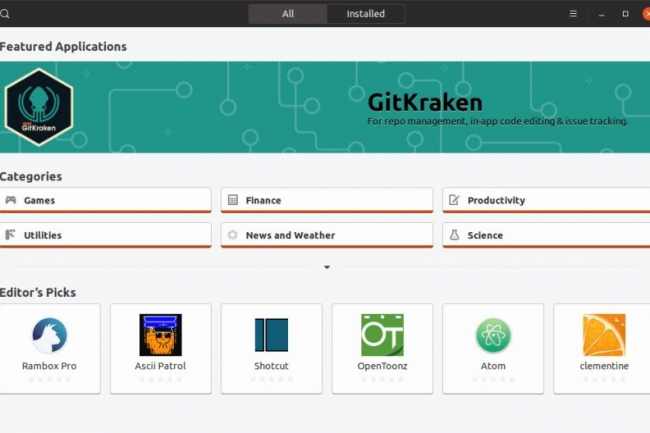Image resolution: width=650 pixels, height=433 pixels.
Task: Open the Finance category
Action: (x=327, y=200)
